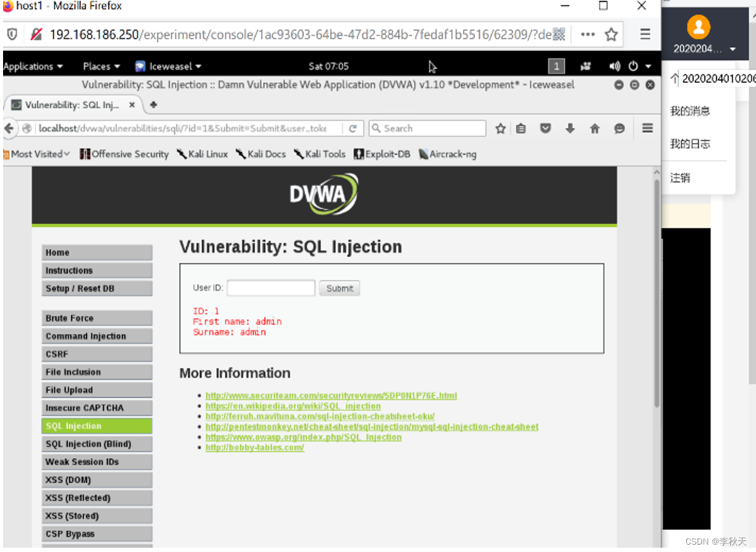Open SQL Injection (Blind) page
The width and height of the screenshot is (756, 552).
coord(97,444)
